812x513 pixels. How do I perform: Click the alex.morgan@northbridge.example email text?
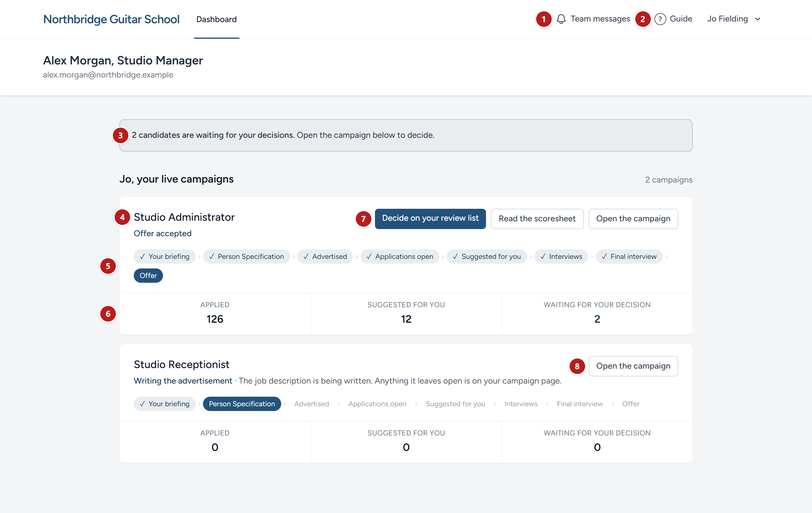(x=108, y=75)
